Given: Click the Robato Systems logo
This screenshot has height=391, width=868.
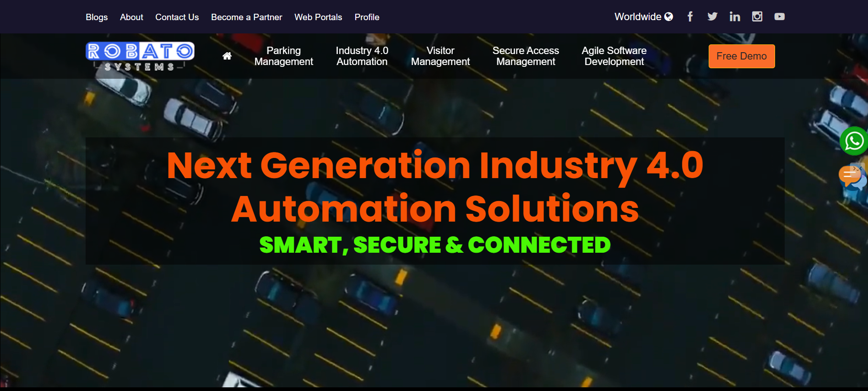Looking at the screenshot, I should pyautogui.click(x=140, y=57).
